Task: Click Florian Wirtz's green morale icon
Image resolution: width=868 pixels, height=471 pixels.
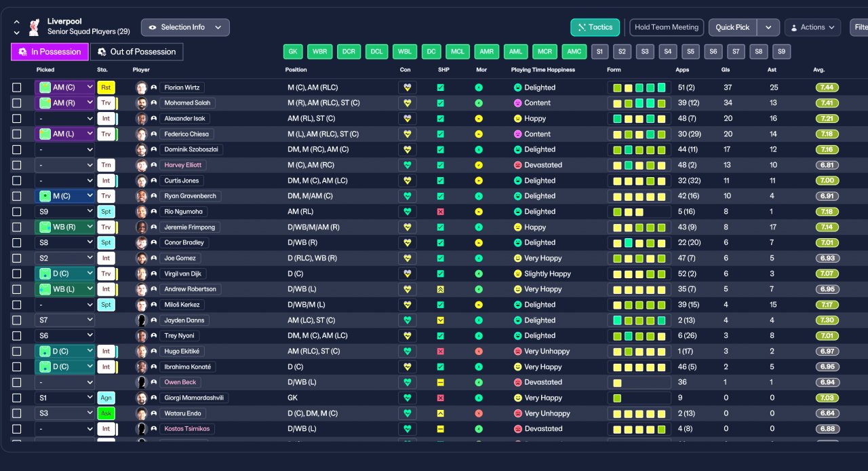Action: [479, 88]
